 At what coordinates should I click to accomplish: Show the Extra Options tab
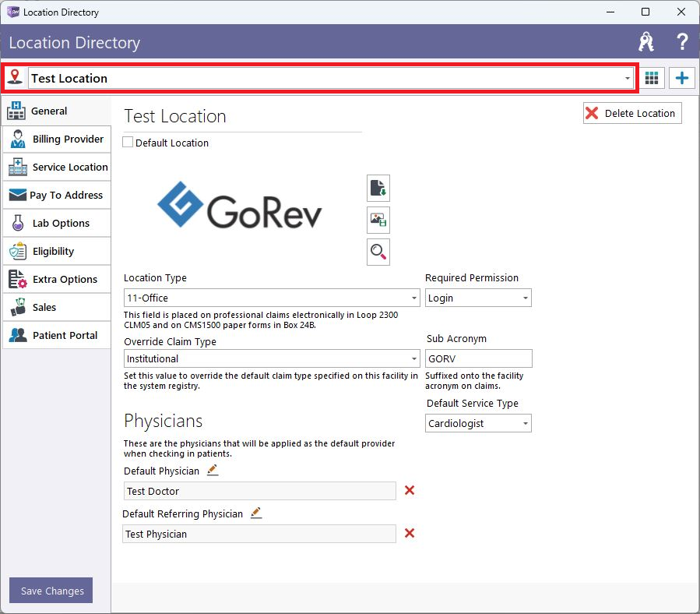click(57, 279)
